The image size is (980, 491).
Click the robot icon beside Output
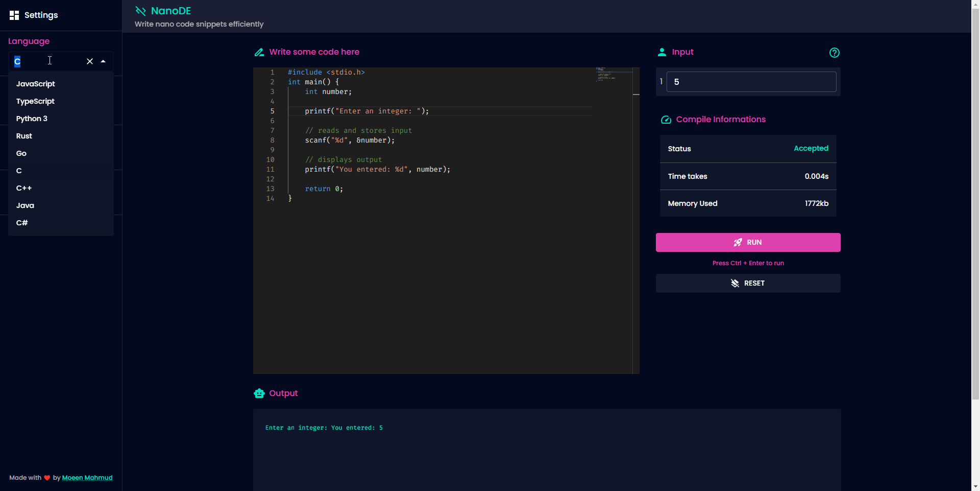(x=259, y=393)
